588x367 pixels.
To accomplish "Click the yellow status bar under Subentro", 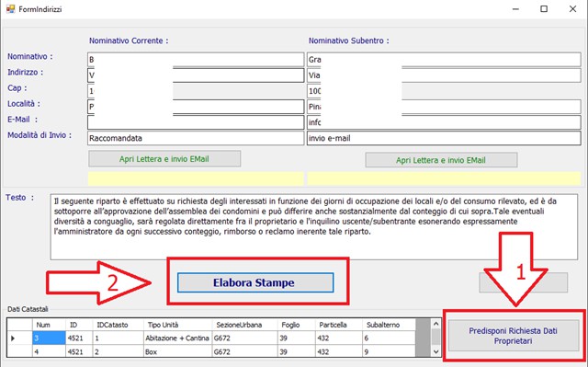I will pos(444,178).
